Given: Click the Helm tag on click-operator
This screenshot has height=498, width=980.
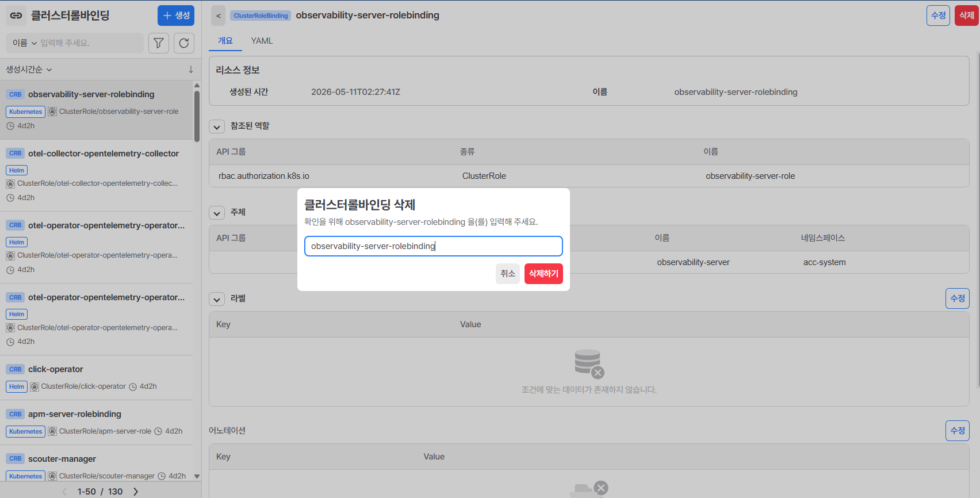Looking at the screenshot, I should pos(17,386).
